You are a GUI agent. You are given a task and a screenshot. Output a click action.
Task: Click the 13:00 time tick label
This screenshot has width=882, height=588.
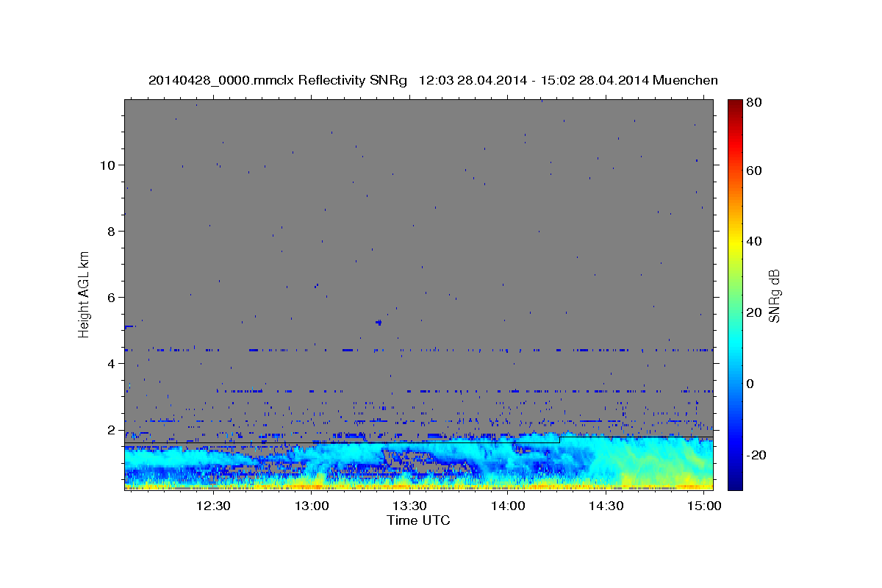[312, 506]
